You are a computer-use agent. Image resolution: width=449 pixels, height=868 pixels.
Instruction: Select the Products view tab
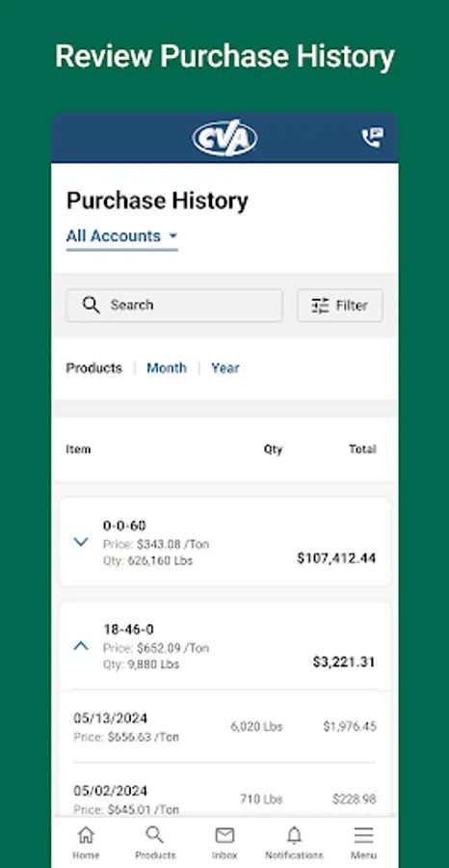[94, 368]
